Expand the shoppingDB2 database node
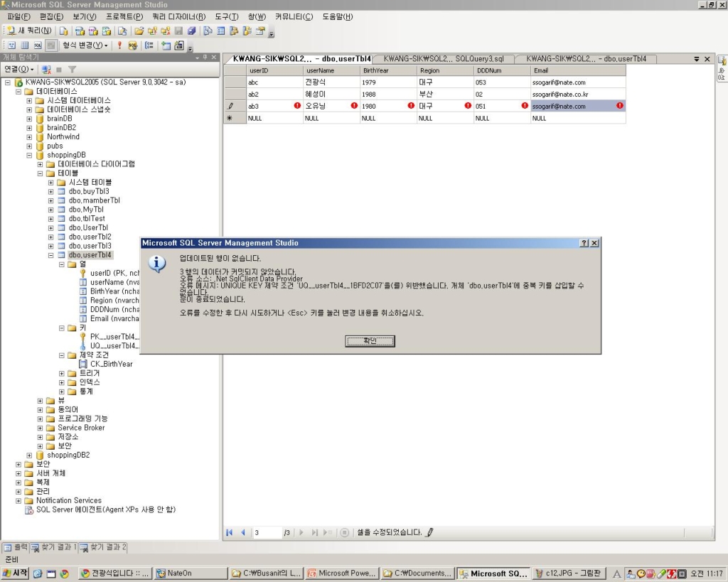The height and width of the screenshot is (582, 728). click(x=29, y=456)
